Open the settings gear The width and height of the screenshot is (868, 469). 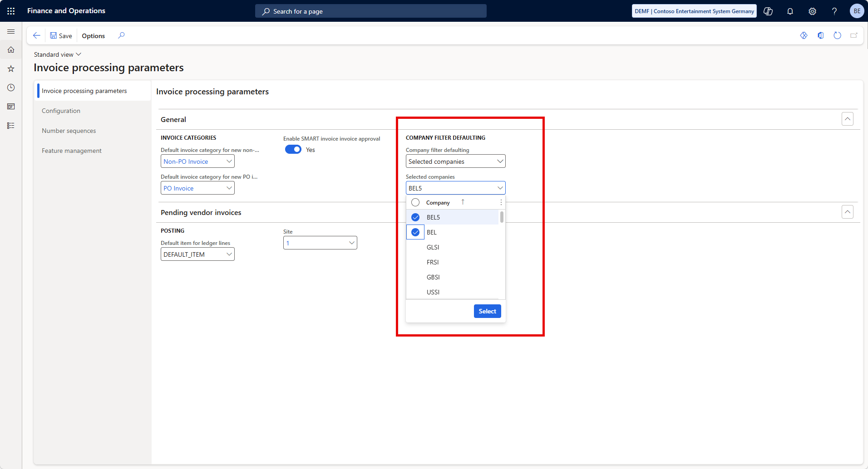pos(812,11)
